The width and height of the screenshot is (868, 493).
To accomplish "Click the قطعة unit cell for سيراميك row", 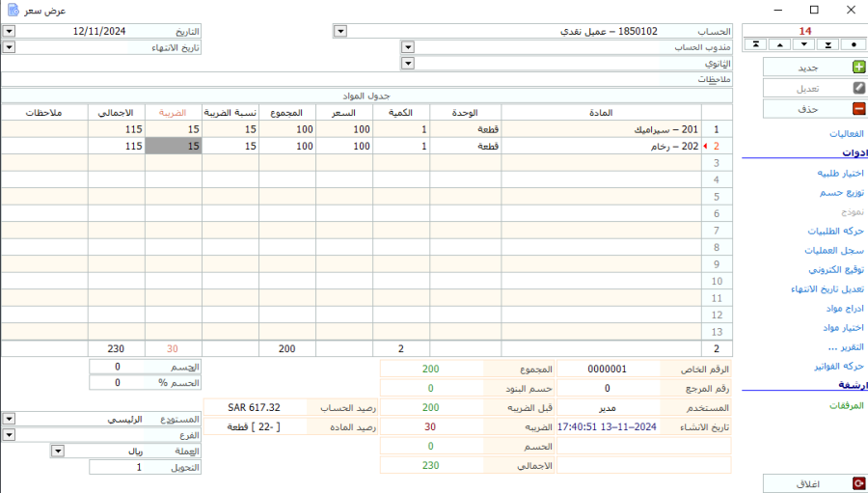I will pyautogui.click(x=465, y=129).
